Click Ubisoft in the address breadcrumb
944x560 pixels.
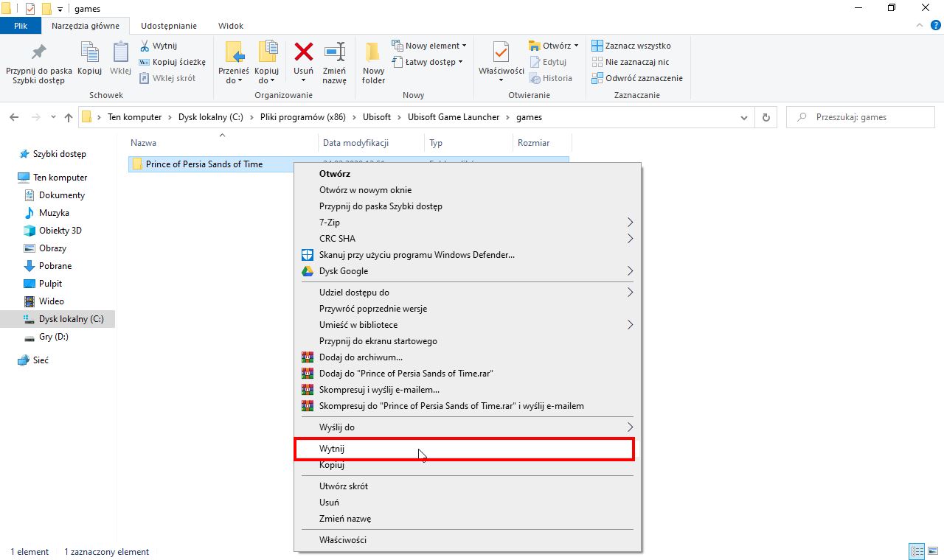click(x=377, y=117)
